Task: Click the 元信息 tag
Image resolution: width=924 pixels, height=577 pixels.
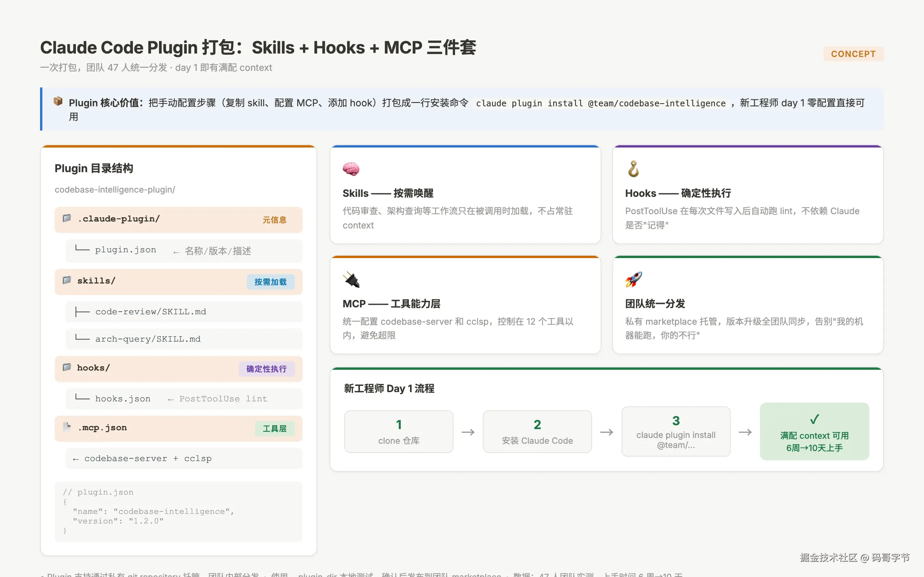Action: point(275,220)
